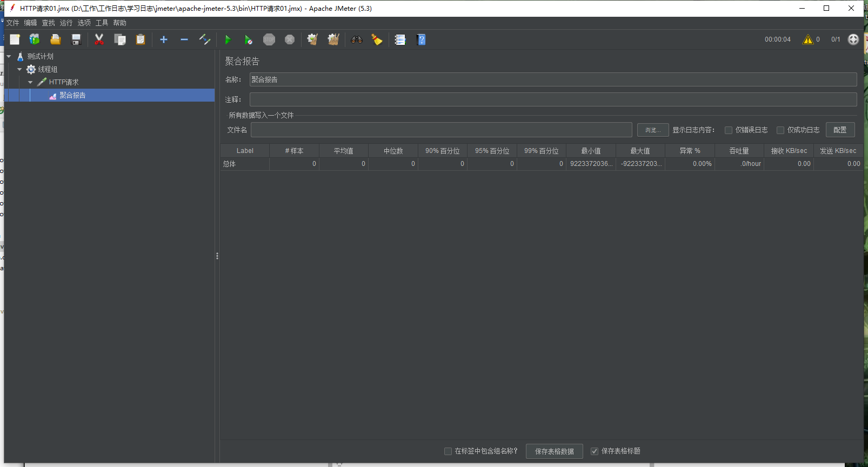Clear all results double broom icon

pos(333,39)
